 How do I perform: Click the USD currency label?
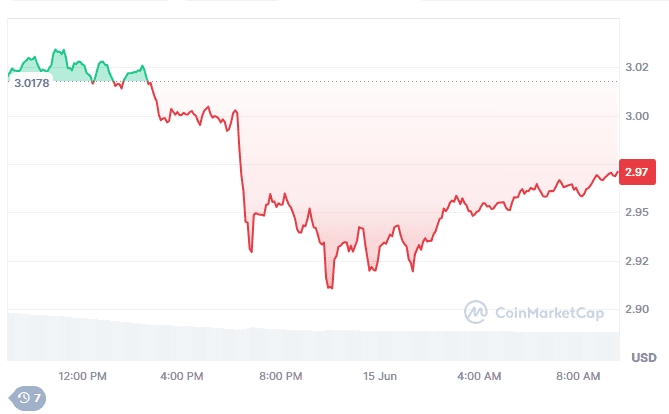(643, 358)
